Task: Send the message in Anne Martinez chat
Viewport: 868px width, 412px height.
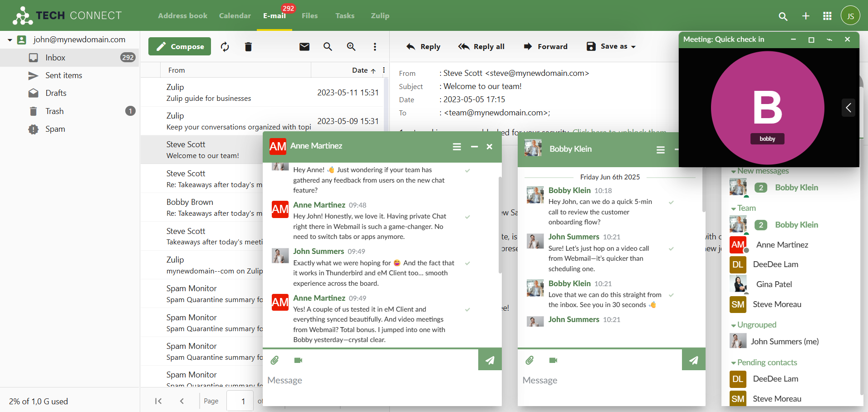Action: [489, 359]
